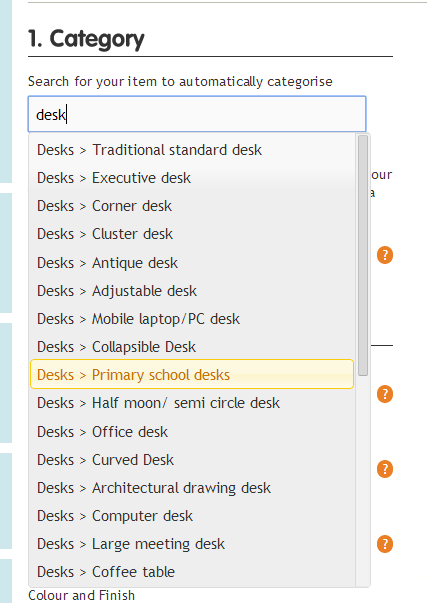The width and height of the screenshot is (427, 603).
Task: Click the category search input field containing 'desk'
Action: pyautogui.click(x=197, y=114)
